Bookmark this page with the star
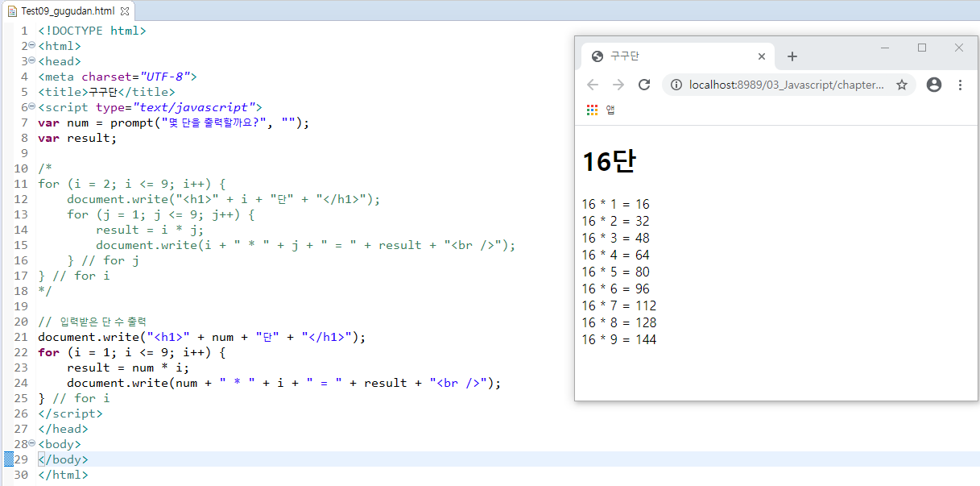Image resolution: width=980 pixels, height=486 pixels. (902, 85)
